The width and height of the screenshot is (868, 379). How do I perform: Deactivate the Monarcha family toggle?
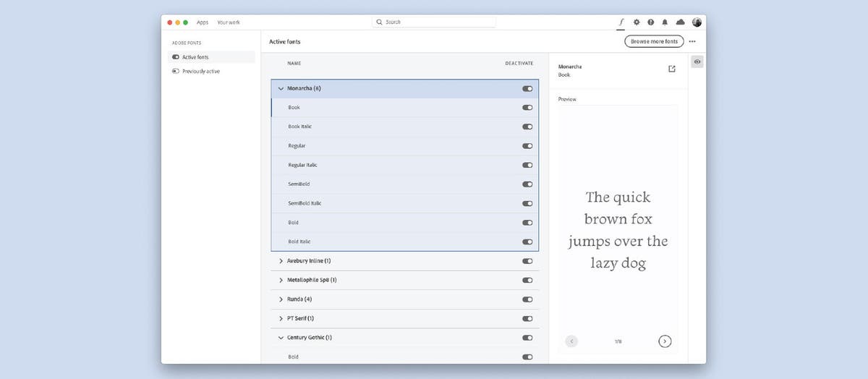[x=527, y=88]
